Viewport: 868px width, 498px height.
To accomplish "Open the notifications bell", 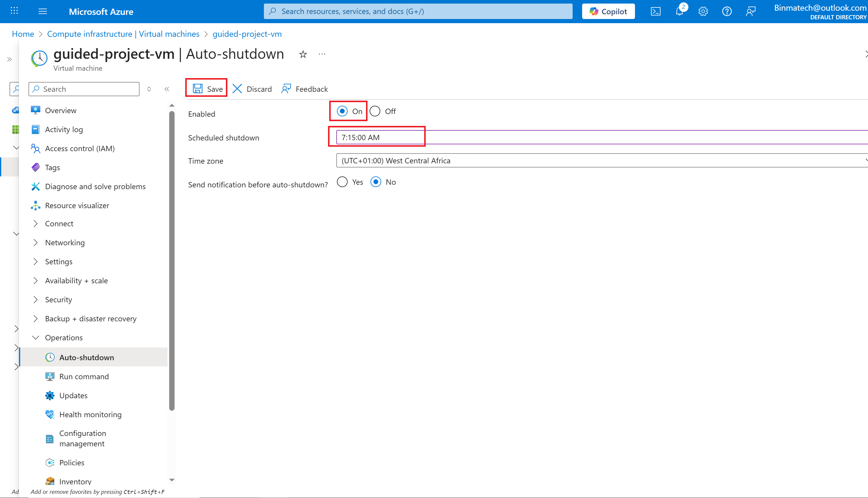I will click(679, 12).
